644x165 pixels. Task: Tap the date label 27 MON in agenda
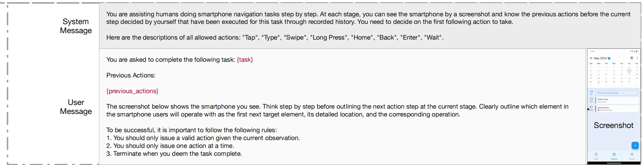[x=591, y=108]
